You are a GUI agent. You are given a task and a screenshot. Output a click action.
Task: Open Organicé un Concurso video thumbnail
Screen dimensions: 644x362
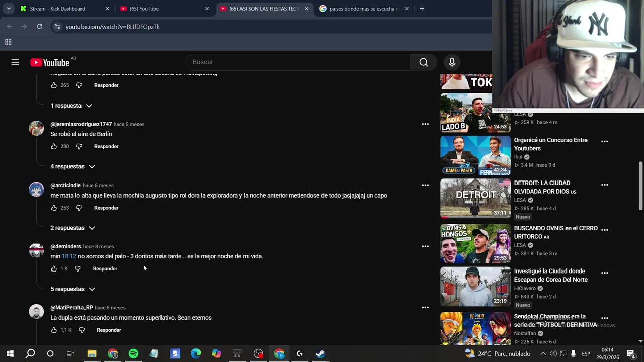pos(475,156)
